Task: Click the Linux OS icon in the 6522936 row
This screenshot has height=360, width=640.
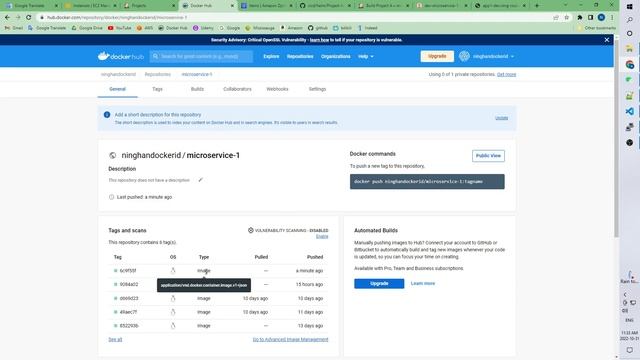Action: click(x=173, y=326)
